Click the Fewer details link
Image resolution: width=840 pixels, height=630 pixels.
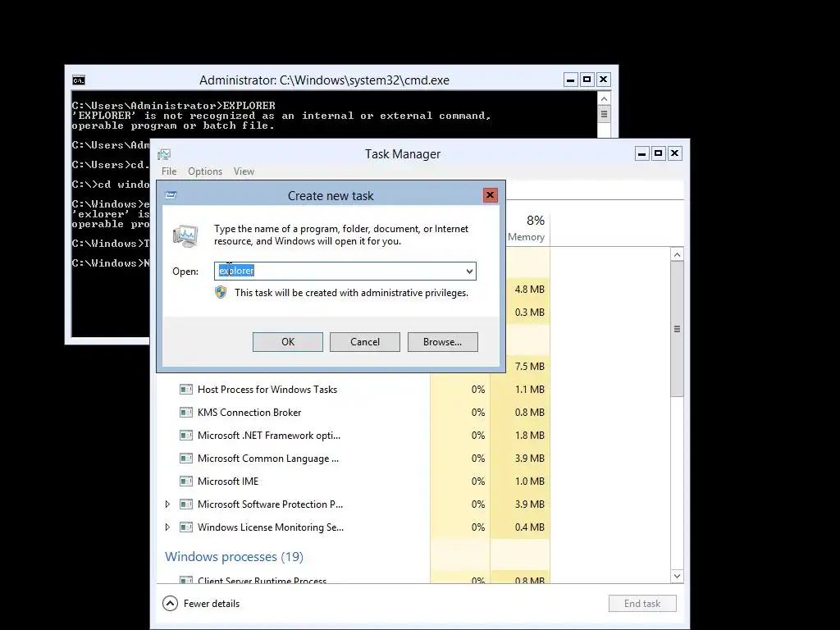coord(212,604)
